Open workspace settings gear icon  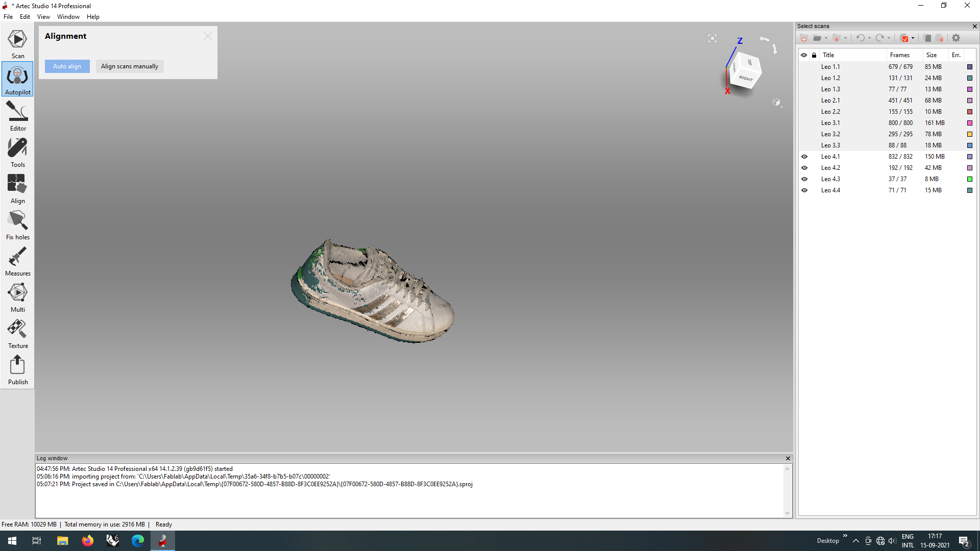pyautogui.click(x=956, y=38)
